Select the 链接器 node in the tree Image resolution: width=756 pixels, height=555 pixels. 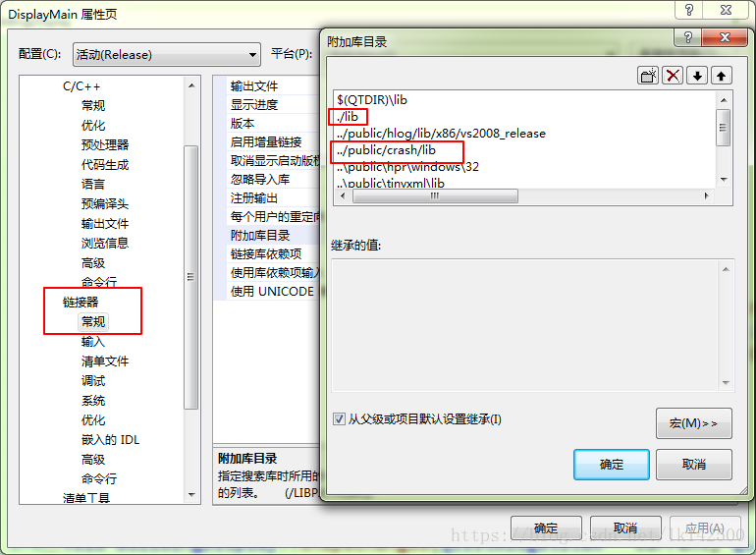click(x=81, y=303)
